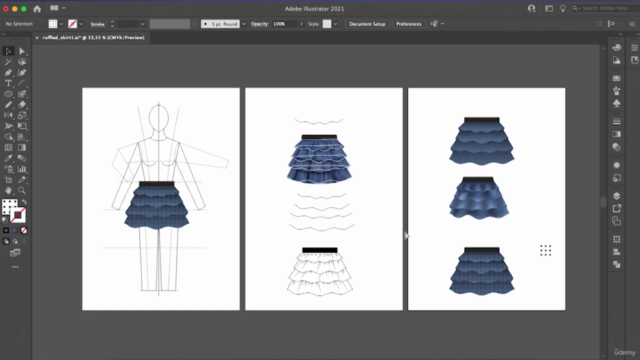Select the Column Graph tool

pyautogui.click(x=22, y=169)
